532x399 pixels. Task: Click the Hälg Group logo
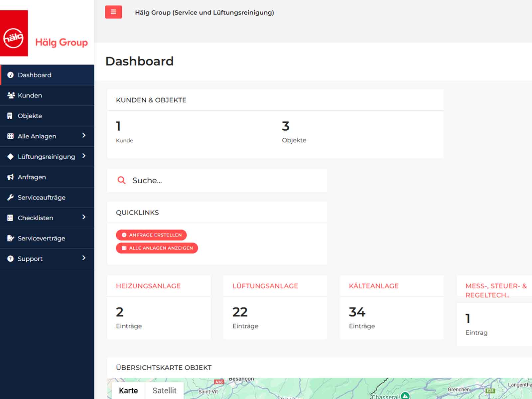pyautogui.click(x=45, y=34)
